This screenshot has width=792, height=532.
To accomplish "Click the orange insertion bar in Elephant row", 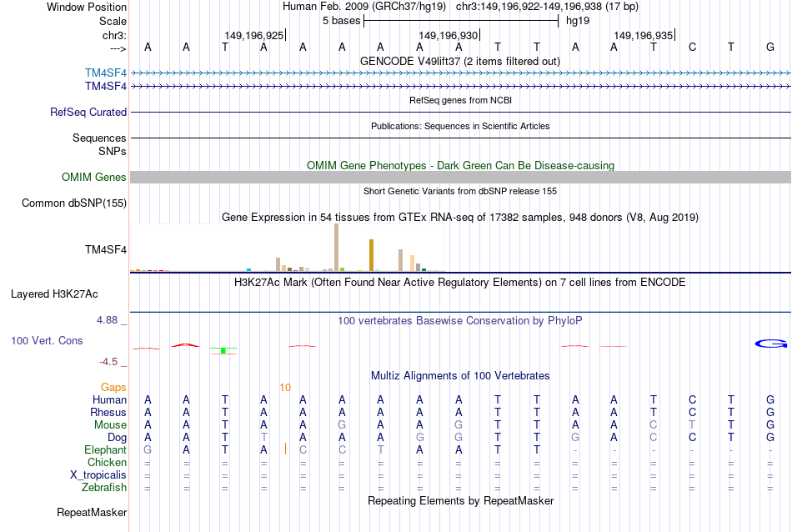I will click(285, 449).
